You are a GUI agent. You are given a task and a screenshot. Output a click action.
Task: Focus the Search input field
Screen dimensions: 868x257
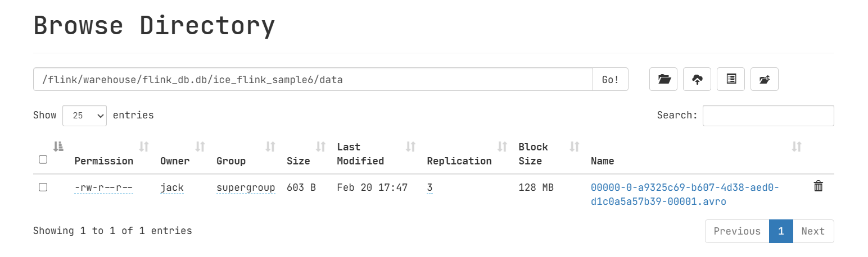pos(768,116)
